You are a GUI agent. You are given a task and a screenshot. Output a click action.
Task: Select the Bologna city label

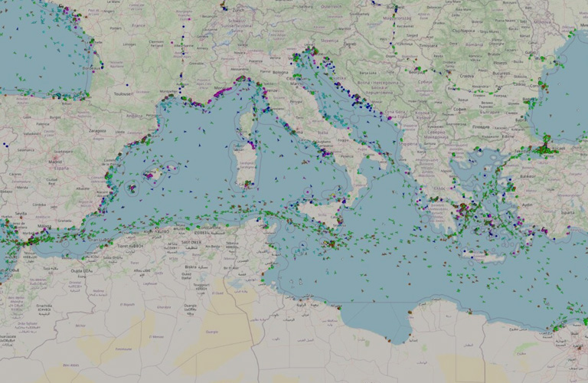280,73
